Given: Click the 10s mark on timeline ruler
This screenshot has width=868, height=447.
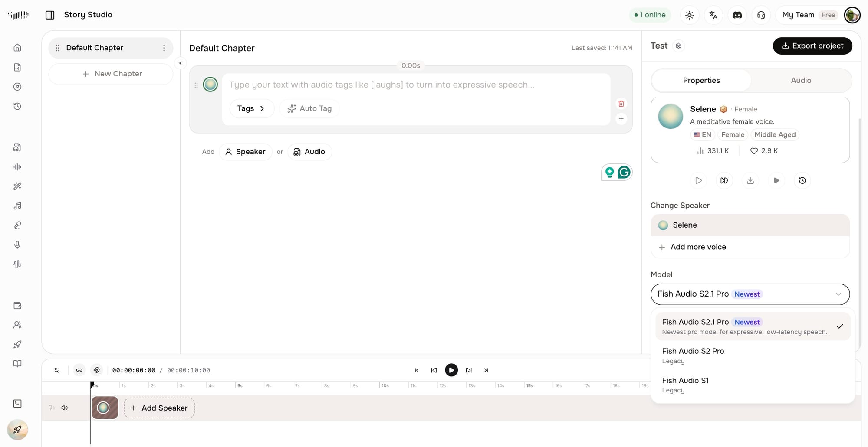Looking at the screenshot, I should coord(385,386).
